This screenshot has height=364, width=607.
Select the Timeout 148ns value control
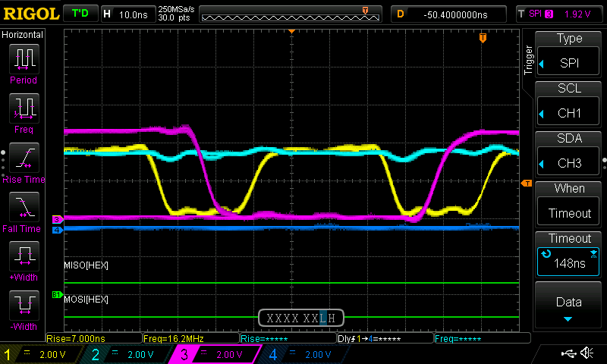[568, 262]
